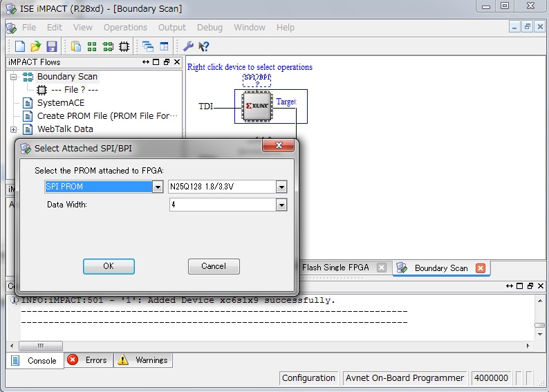Image resolution: width=549 pixels, height=392 pixels.
Task: Save project using the floppy disk icon
Action: click(52, 46)
